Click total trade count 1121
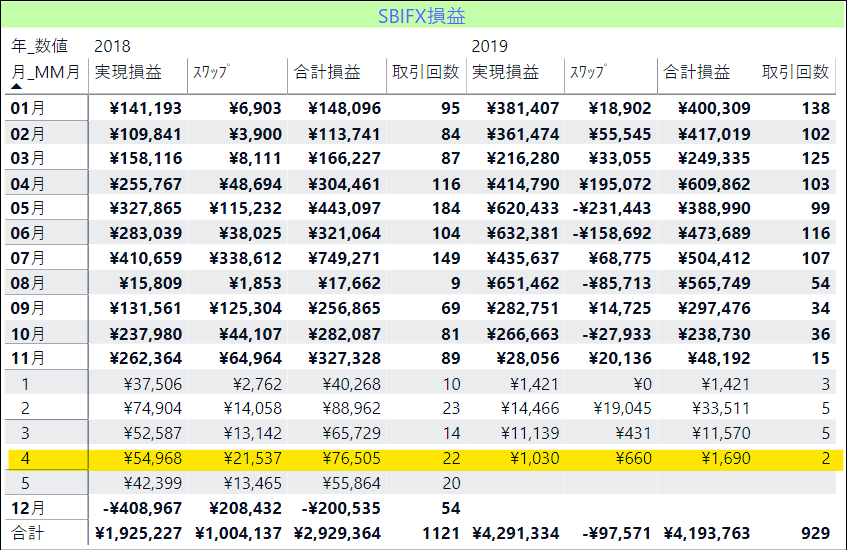Image resolution: width=847 pixels, height=550 pixels. coord(441,533)
